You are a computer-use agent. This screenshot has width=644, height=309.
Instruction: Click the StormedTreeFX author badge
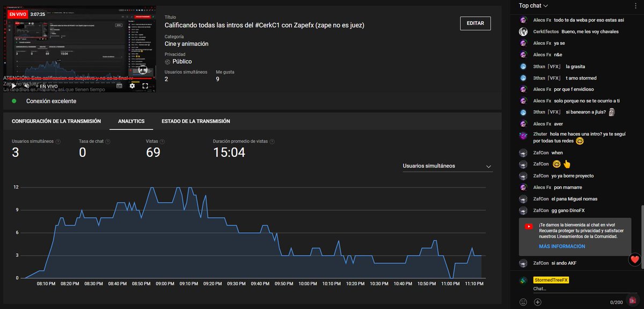point(551,281)
